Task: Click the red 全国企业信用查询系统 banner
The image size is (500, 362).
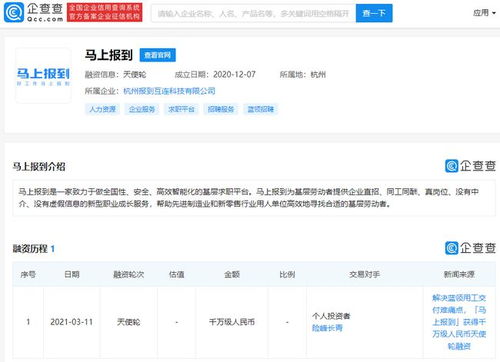Action: point(105,13)
